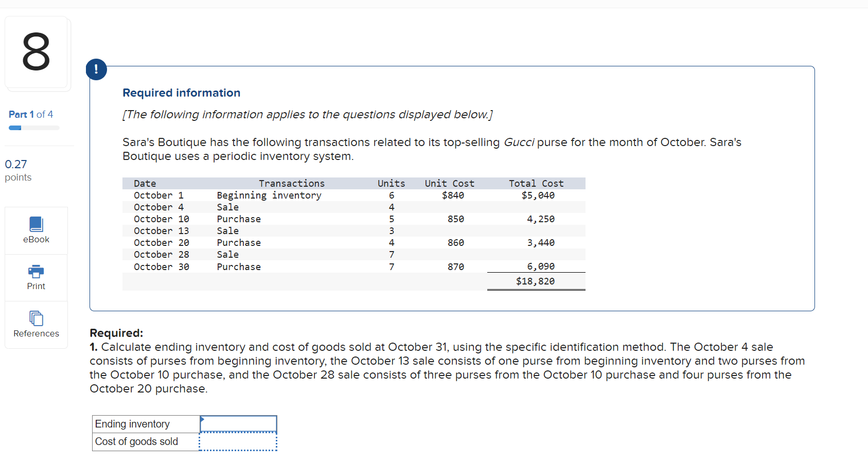Open the eBook text link
868x463 pixels.
[x=36, y=240]
